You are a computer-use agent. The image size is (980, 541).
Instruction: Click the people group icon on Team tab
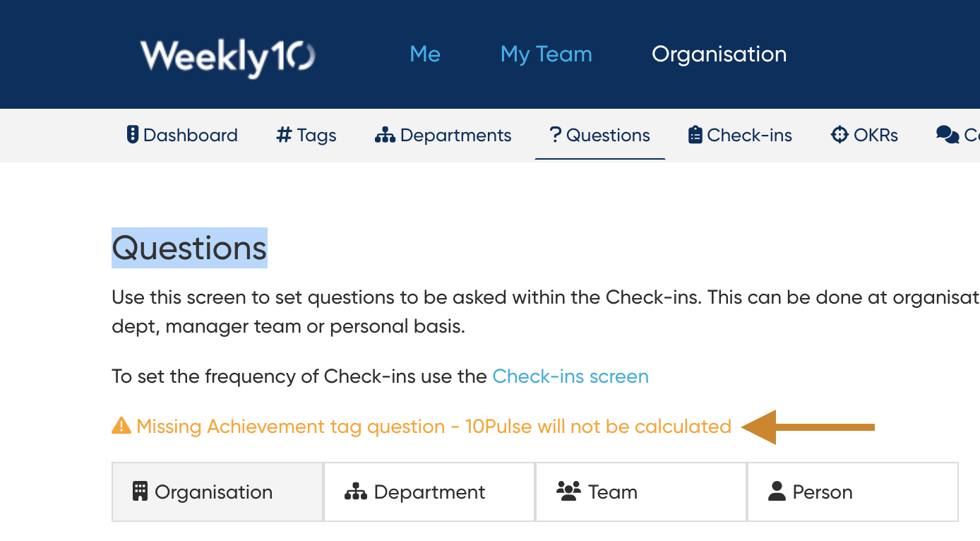568,492
